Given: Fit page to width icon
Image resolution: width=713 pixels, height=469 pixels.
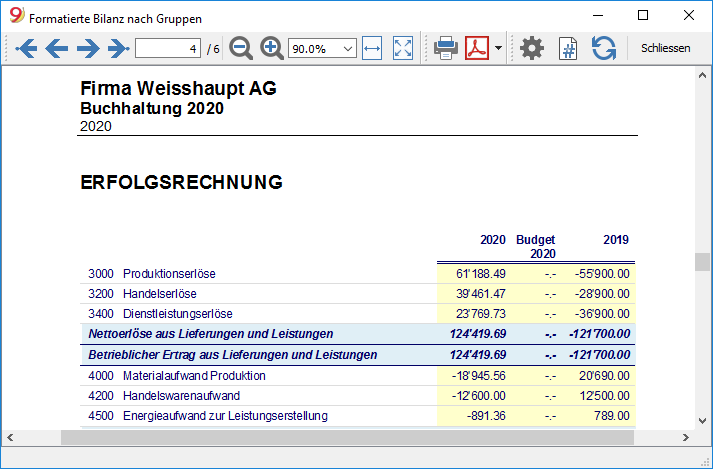Looking at the screenshot, I should coord(372,48).
